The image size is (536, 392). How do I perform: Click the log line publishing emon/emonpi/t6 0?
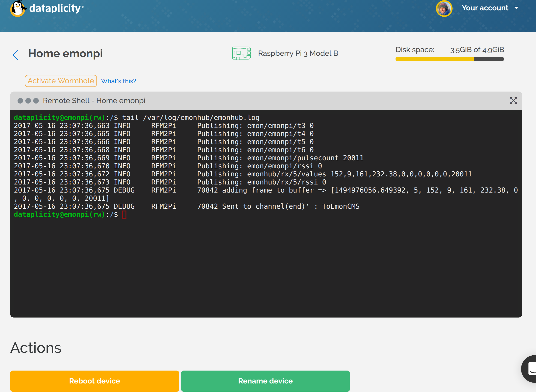pyautogui.click(x=164, y=150)
